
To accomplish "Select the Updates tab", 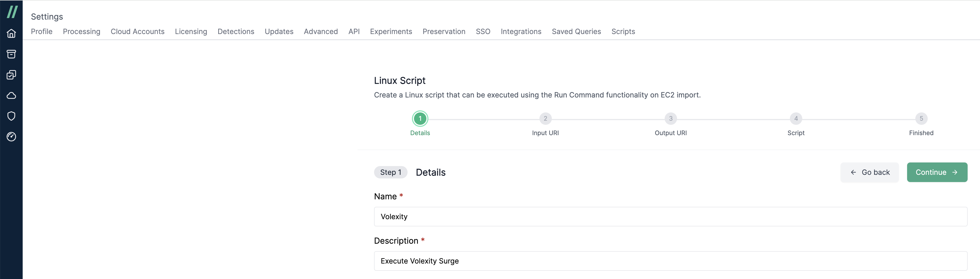I will [x=279, y=32].
